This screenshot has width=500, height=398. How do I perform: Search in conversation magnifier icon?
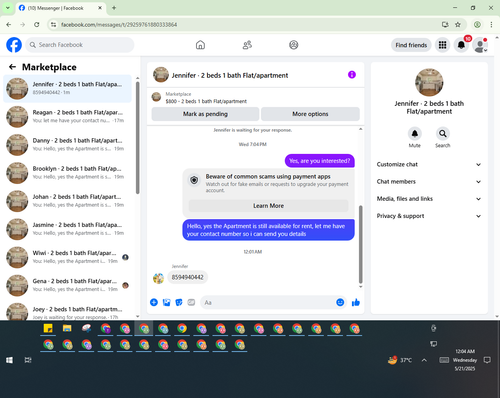tap(443, 134)
